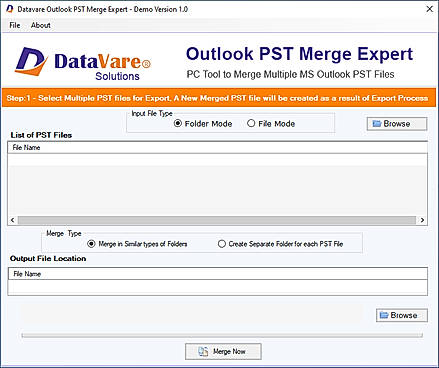The image size is (439, 368).
Task: Click the Output File Location label
Action: (x=48, y=258)
